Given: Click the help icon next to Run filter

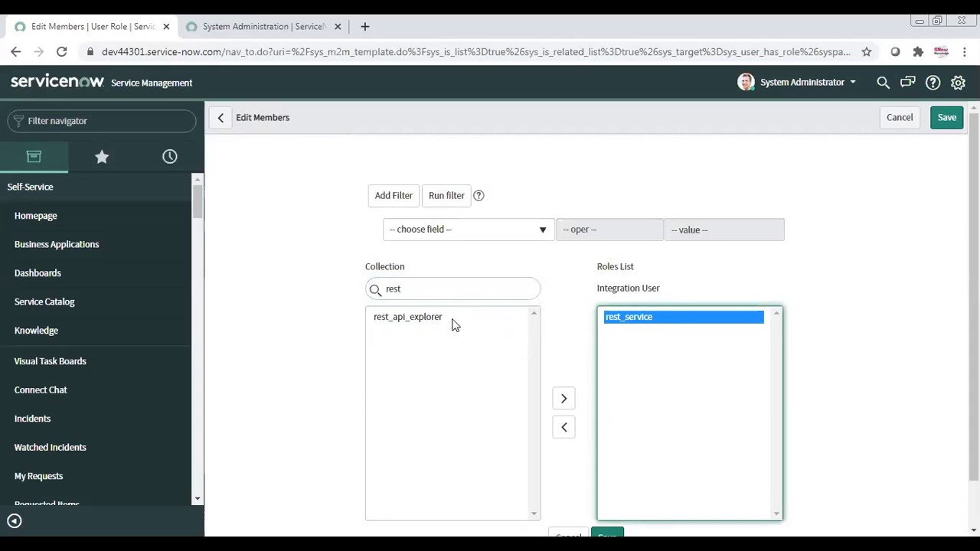Looking at the screenshot, I should (x=479, y=195).
